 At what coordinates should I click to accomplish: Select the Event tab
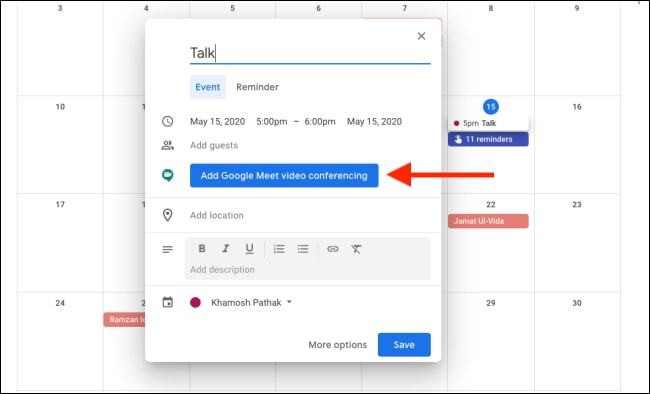(x=208, y=87)
